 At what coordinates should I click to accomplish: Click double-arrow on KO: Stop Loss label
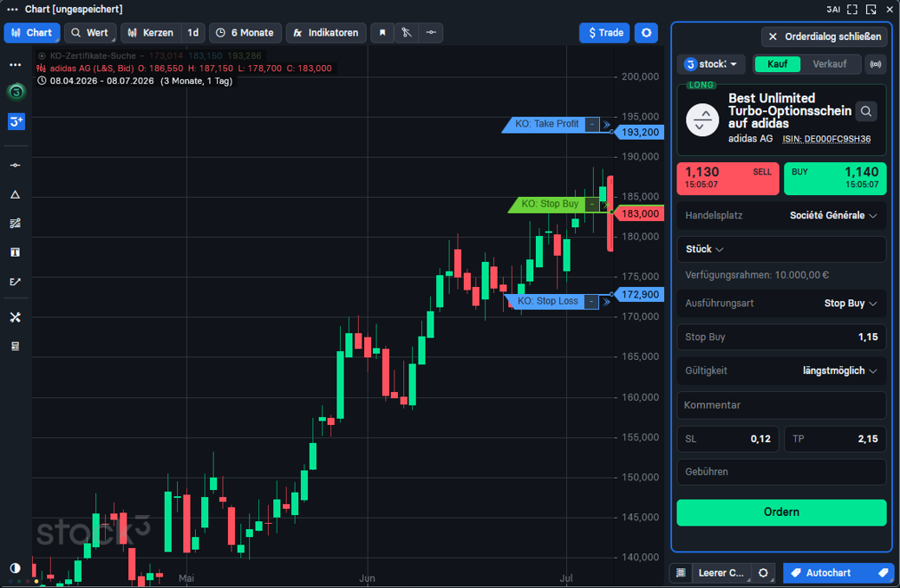[606, 302]
